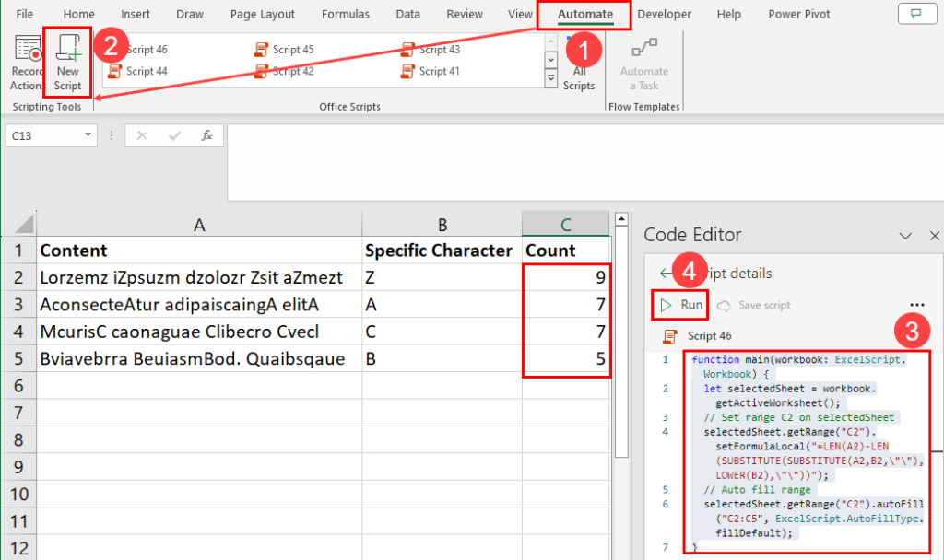Create a New Script
Image resolution: width=944 pixels, height=560 pixels.
click(67, 63)
